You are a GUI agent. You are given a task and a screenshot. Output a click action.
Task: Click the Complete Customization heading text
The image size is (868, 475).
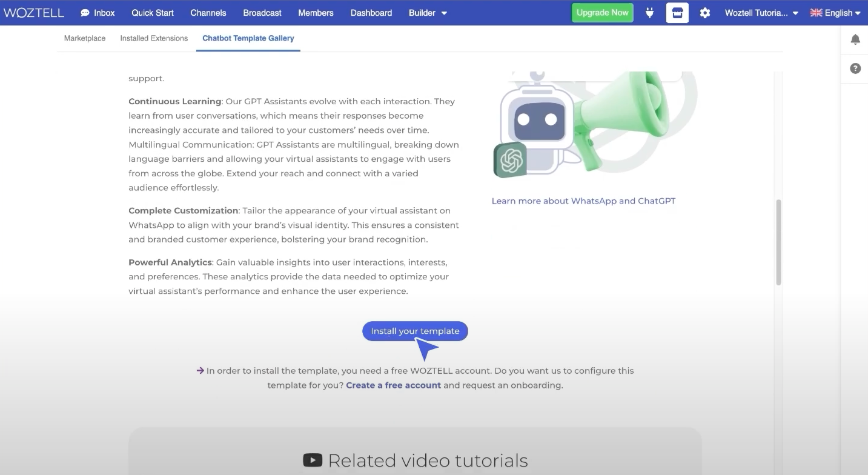[x=183, y=210]
